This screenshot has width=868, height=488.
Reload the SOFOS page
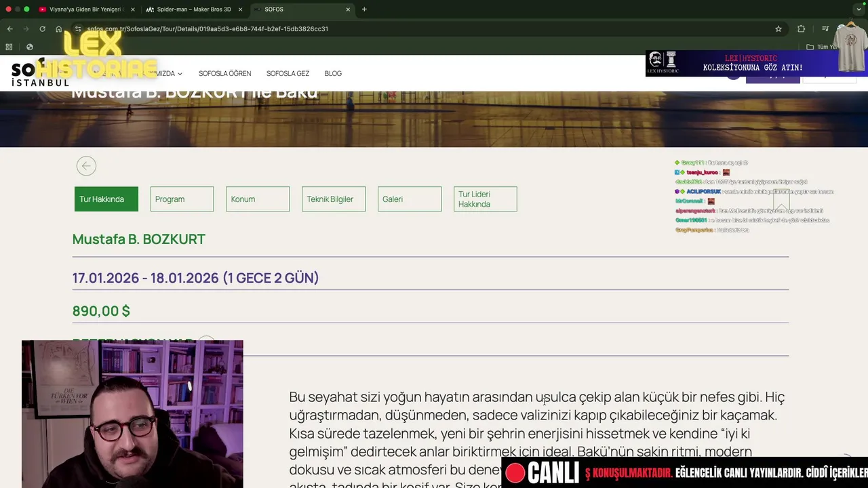42,29
